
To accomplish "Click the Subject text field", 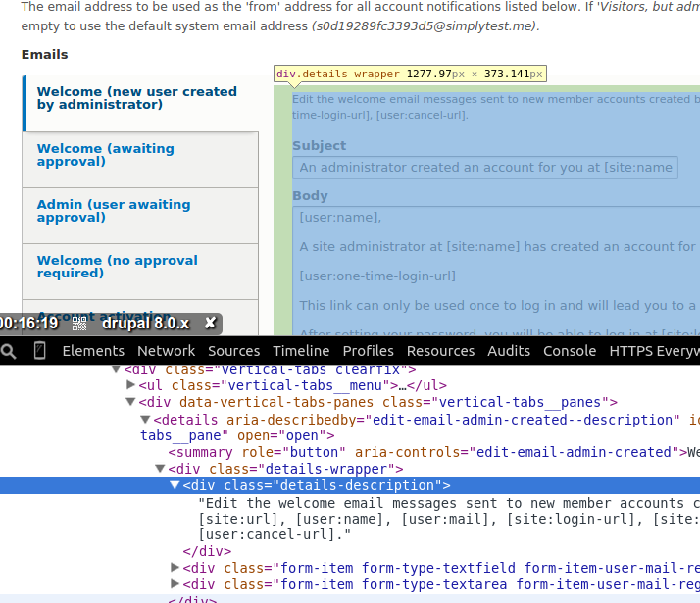I will coord(485,168).
